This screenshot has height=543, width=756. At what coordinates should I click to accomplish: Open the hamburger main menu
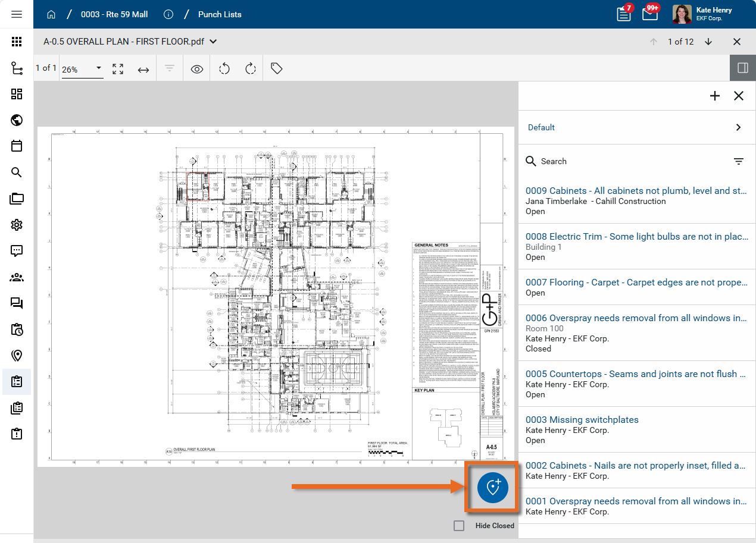[x=17, y=14]
